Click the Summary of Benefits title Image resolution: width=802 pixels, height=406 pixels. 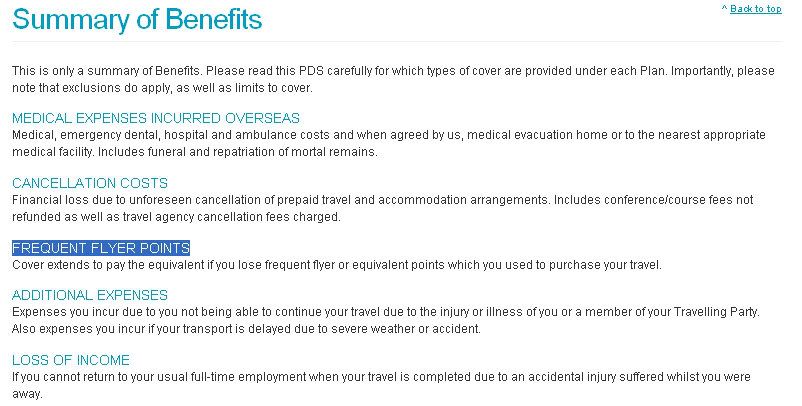click(137, 19)
